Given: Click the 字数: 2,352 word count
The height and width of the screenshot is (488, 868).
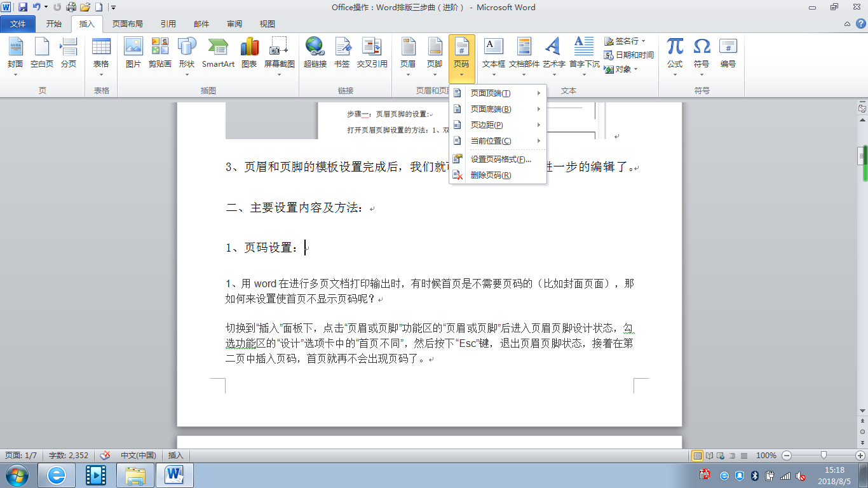Looking at the screenshot, I should 69,455.
